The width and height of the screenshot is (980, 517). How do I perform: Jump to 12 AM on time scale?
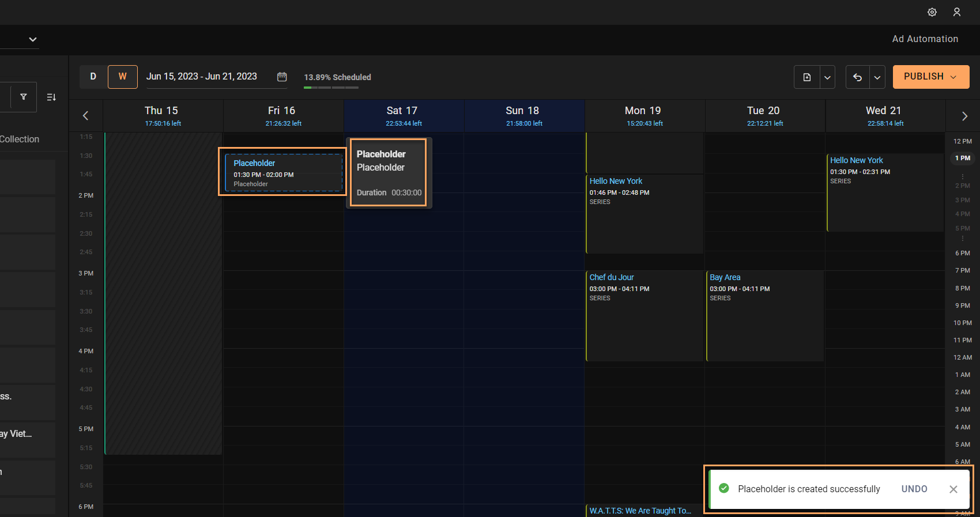point(962,357)
